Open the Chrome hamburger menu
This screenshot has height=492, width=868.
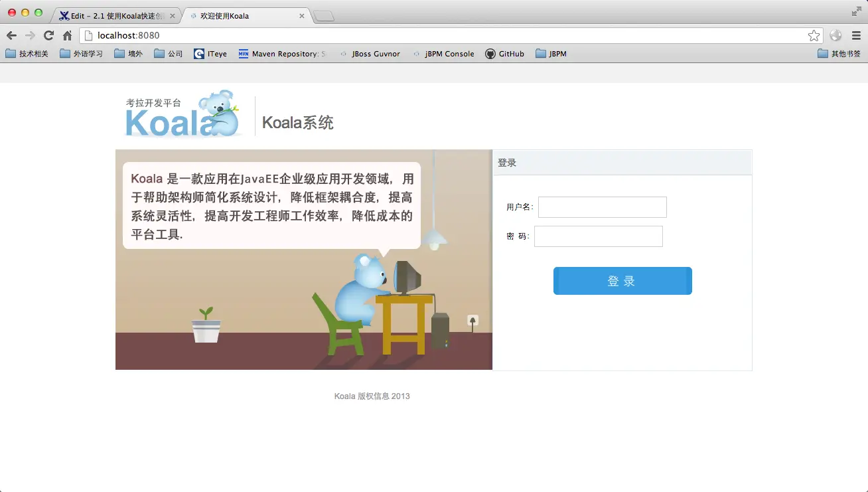856,35
